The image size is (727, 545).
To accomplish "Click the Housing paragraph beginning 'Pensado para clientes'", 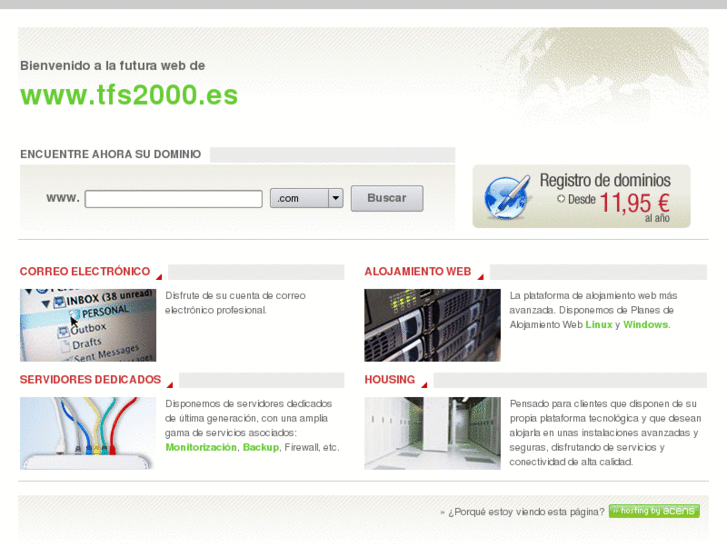I will click(x=605, y=432).
